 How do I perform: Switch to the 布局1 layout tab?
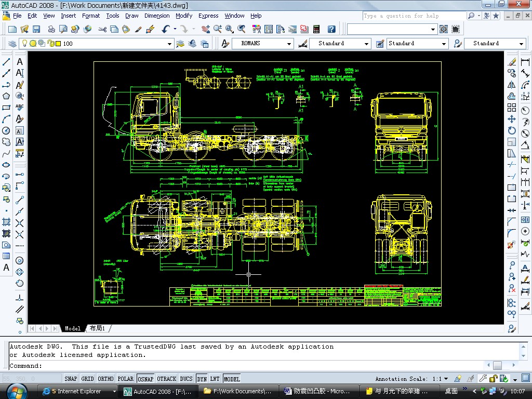point(97,328)
